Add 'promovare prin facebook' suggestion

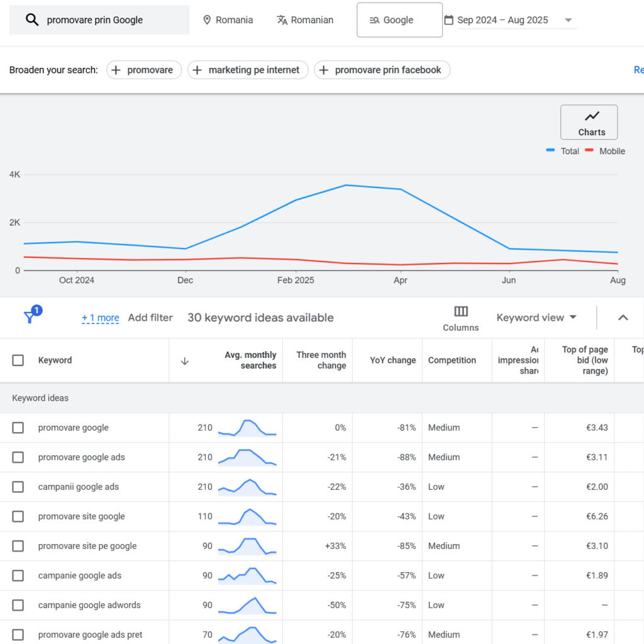click(382, 70)
